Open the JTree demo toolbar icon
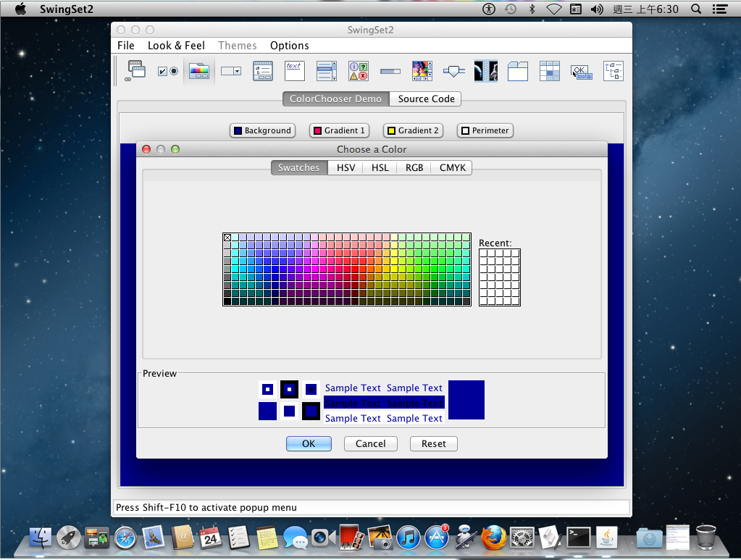This screenshot has width=741, height=560. [x=613, y=71]
